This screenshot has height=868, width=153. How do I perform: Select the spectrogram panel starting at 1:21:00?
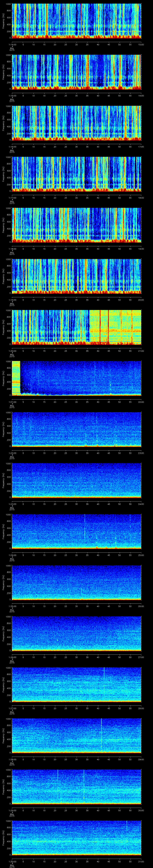pyautogui.click(x=77, y=378)
